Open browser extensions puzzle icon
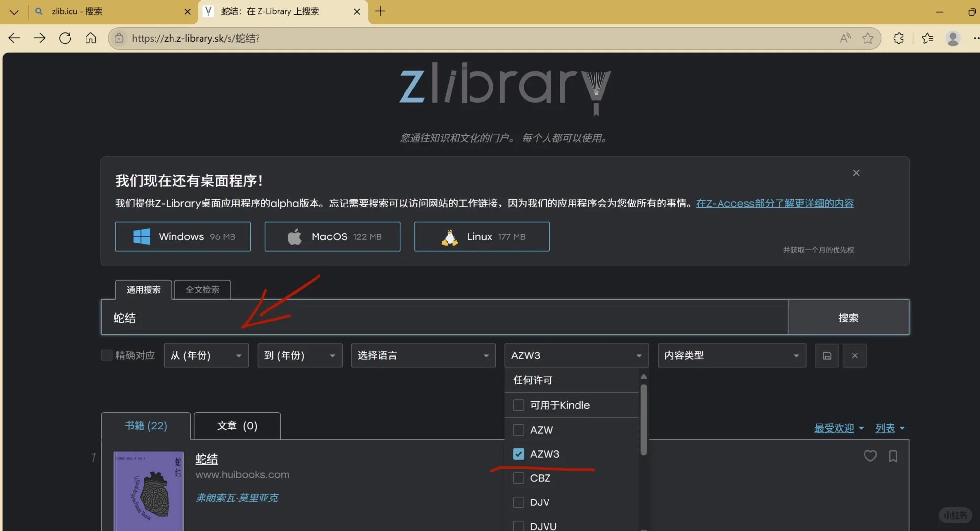Screen dimensions: 980x531 [x=898, y=38]
